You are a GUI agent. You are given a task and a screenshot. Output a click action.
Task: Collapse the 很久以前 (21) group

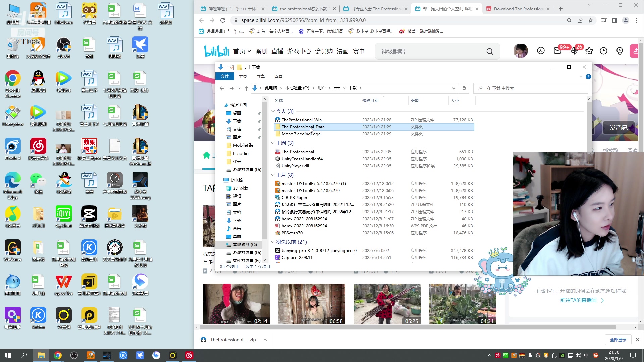tap(273, 242)
